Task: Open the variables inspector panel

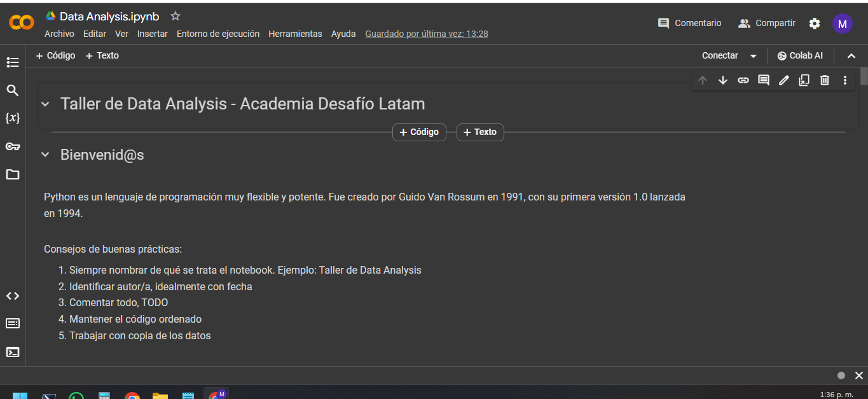Action: tap(12, 118)
